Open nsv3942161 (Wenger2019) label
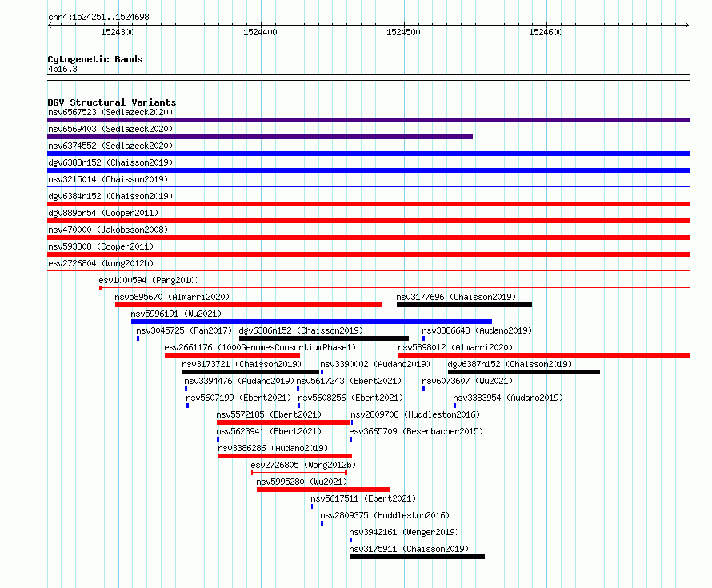Image resolution: width=712 pixels, height=588 pixels. click(x=404, y=532)
